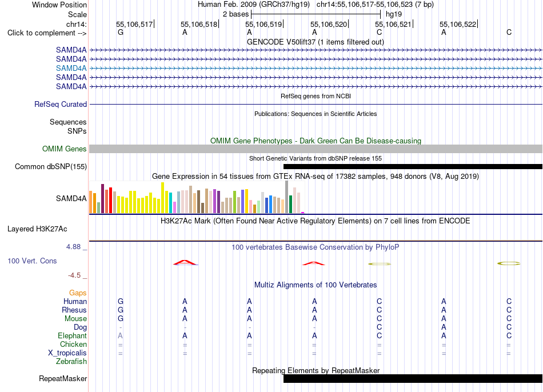543x392 pixels.
Task: Open 'Repeating Elements by RepeatMasker' track title
Action: 316,370
